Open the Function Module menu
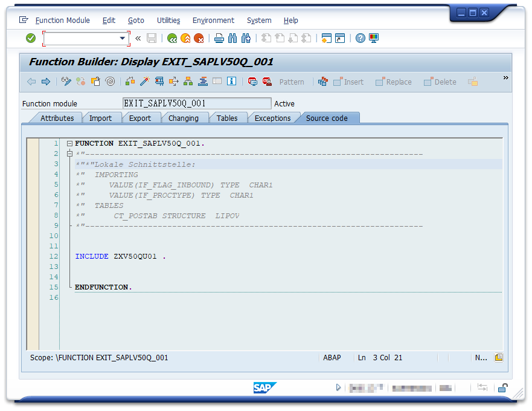The height and width of the screenshot is (411, 532). pyautogui.click(x=63, y=21)
